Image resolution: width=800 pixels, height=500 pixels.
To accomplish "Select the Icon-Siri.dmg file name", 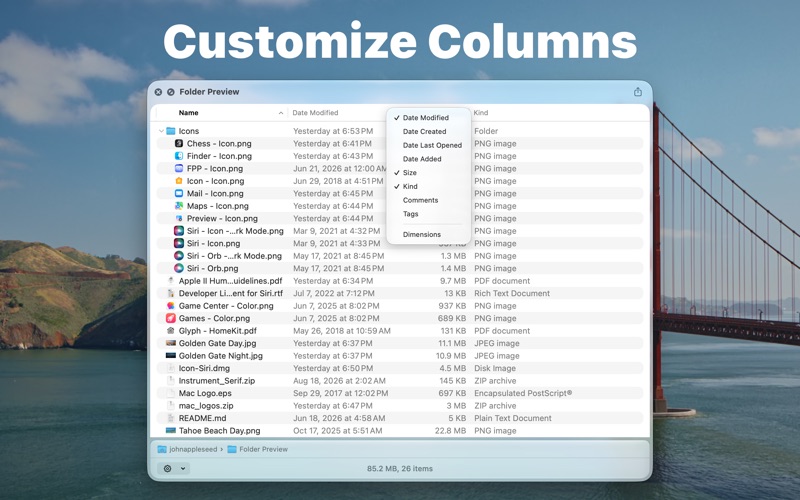I will pos(204,368).
